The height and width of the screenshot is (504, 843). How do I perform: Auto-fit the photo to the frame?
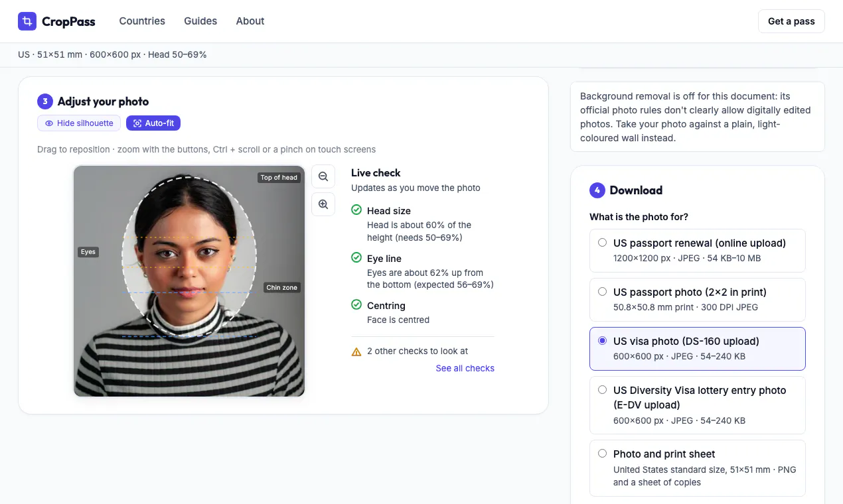tap(153, 123)
